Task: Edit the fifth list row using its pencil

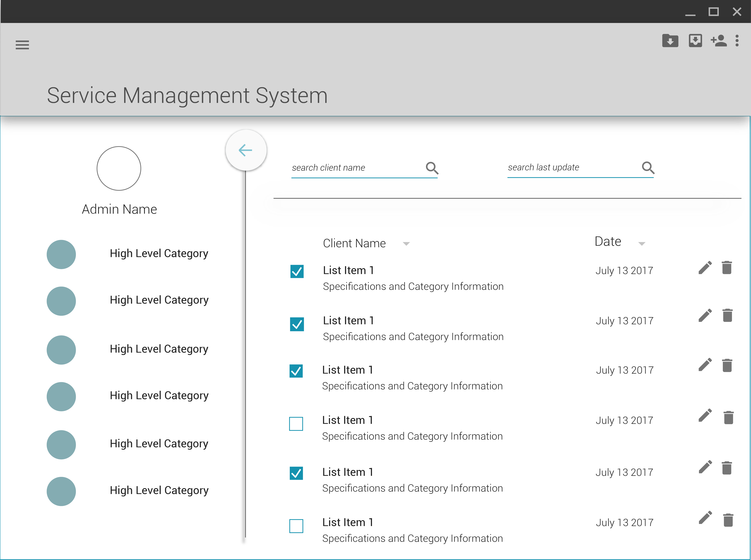Action: 705,467
